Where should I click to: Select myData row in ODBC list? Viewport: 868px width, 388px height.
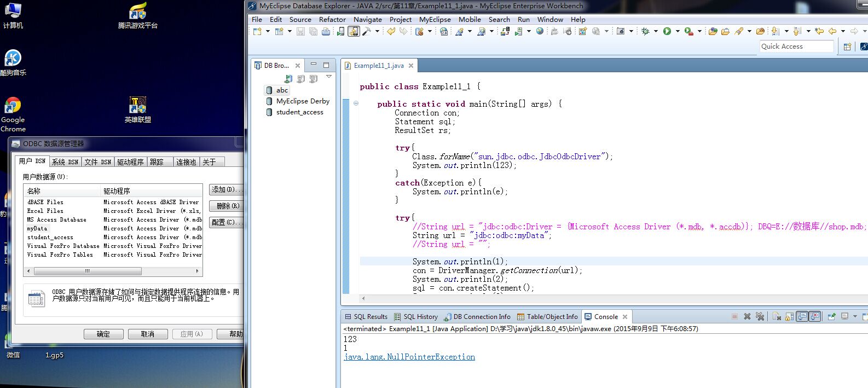[113, 229]
